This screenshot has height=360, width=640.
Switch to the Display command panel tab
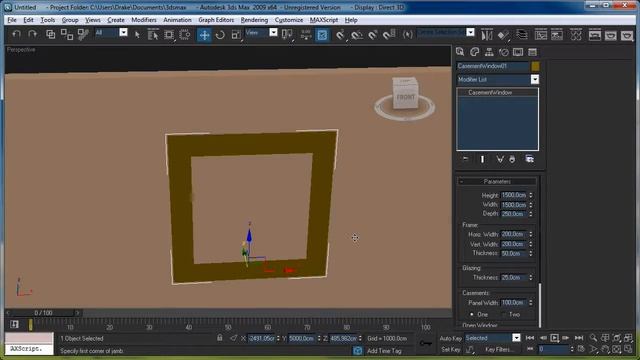tap(518, 52)
